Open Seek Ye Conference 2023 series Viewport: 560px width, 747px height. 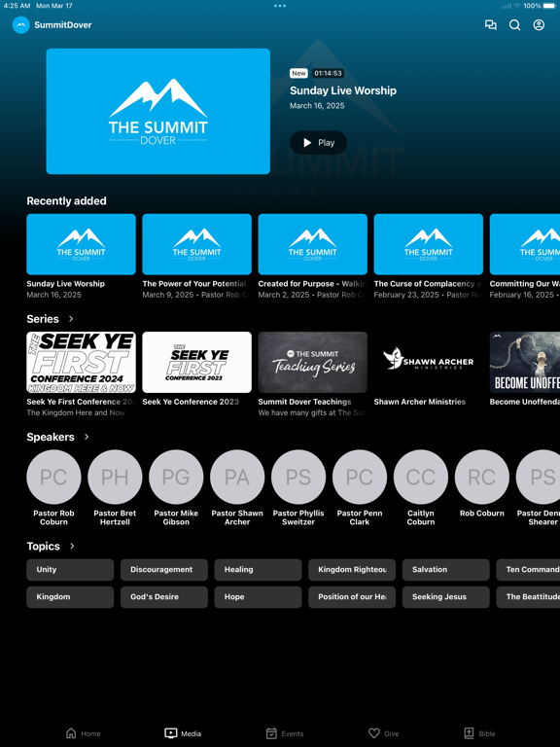coord(196,370)
